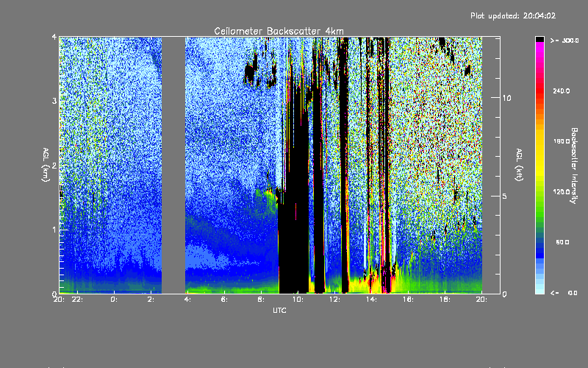Click the '120.0' colorbar value
The image size is (588, 368).
[562, 191]
